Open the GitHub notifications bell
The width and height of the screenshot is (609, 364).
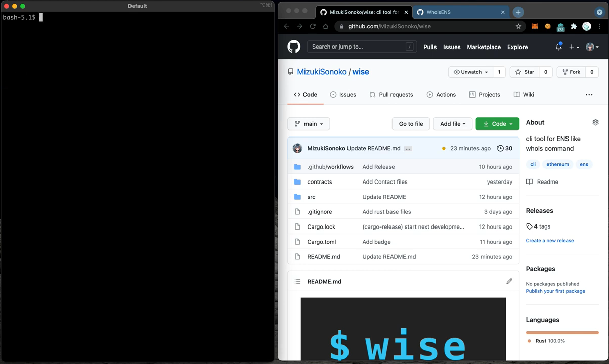pyautogui.click(x=559, y=47)
